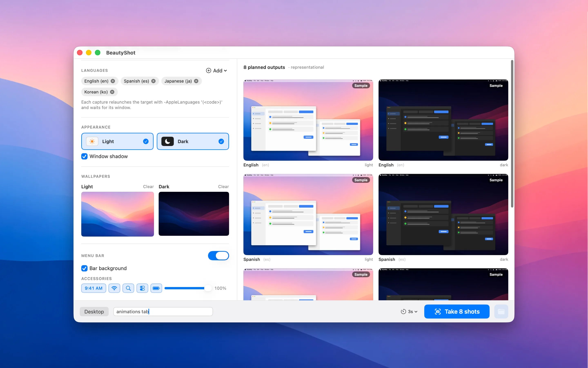
Task: Toggle the Light appearance option
Action: (117, 141)
